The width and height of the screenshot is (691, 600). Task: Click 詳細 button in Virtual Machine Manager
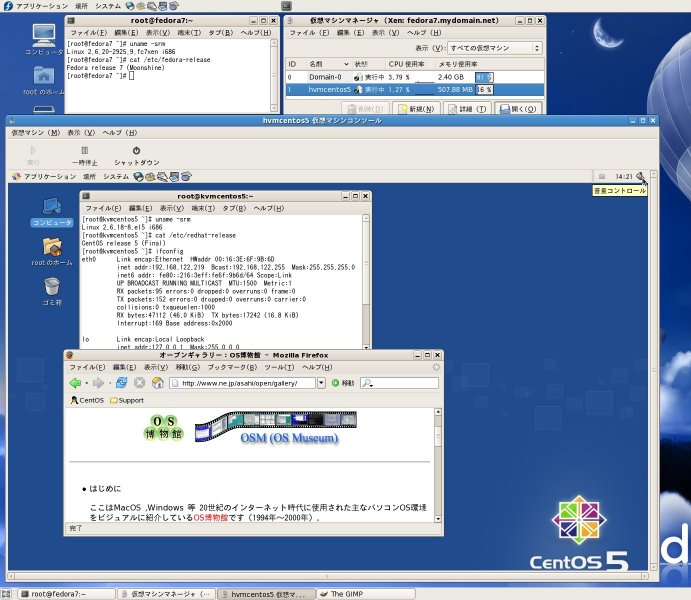click(467, 108)
